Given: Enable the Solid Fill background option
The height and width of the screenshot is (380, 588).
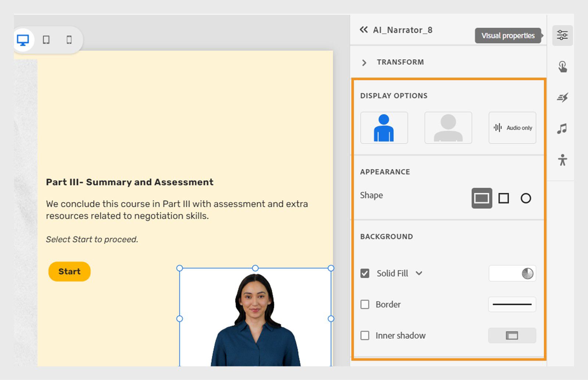Looking at the screenshot, I should pos(365,273).
